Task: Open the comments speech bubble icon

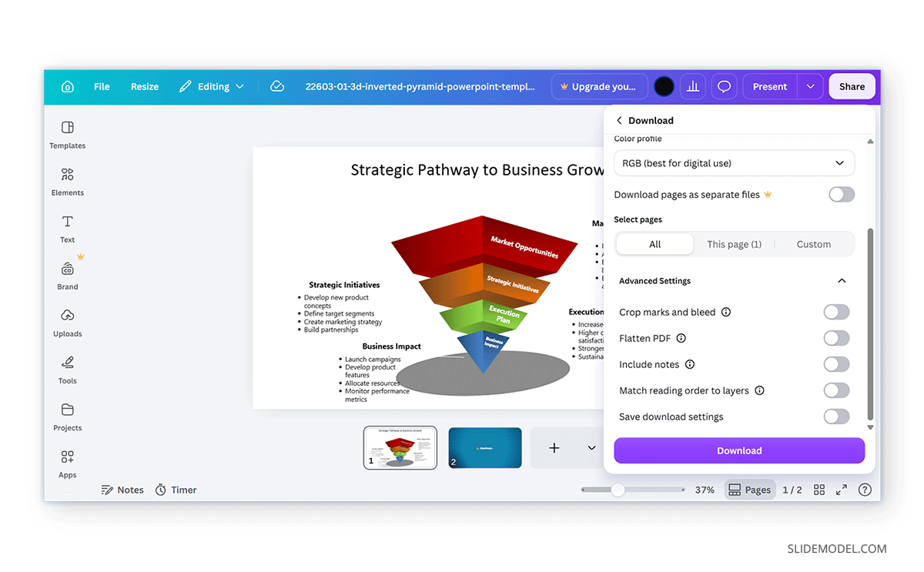Action: [x=724, y=87]
